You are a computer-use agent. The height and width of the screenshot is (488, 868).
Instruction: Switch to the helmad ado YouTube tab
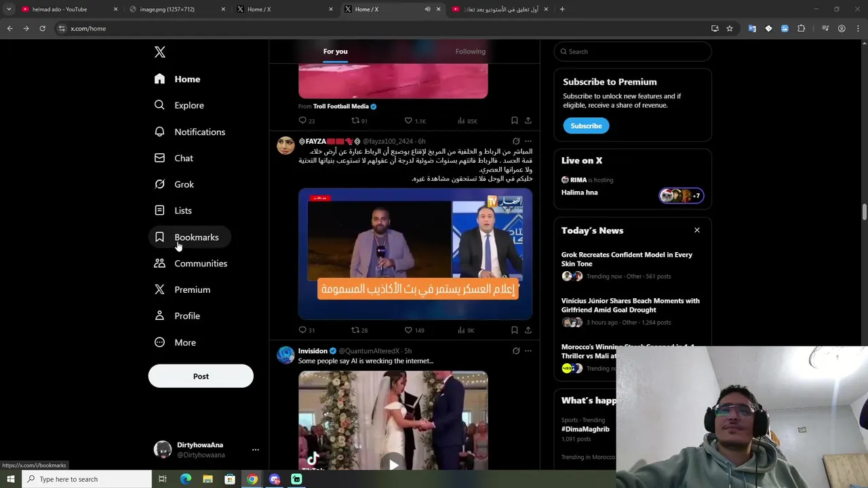pos(68,9)
